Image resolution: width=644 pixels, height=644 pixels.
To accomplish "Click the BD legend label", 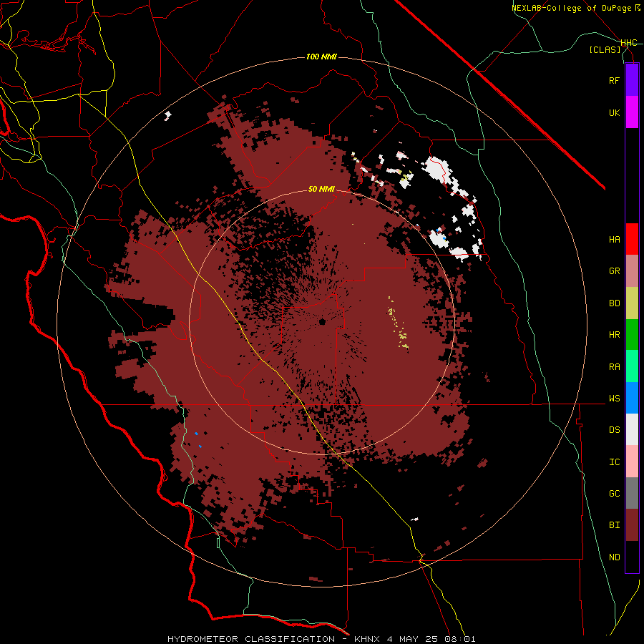I will tap(614, 303).
